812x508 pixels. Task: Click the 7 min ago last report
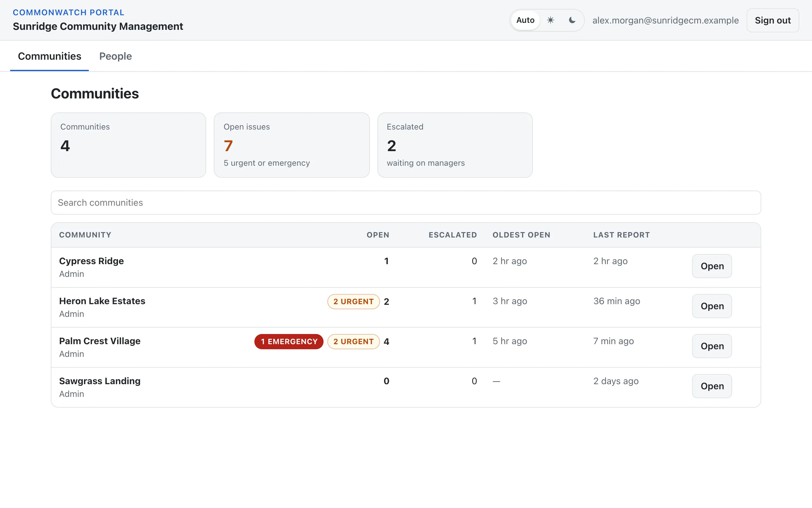[613, 341]
